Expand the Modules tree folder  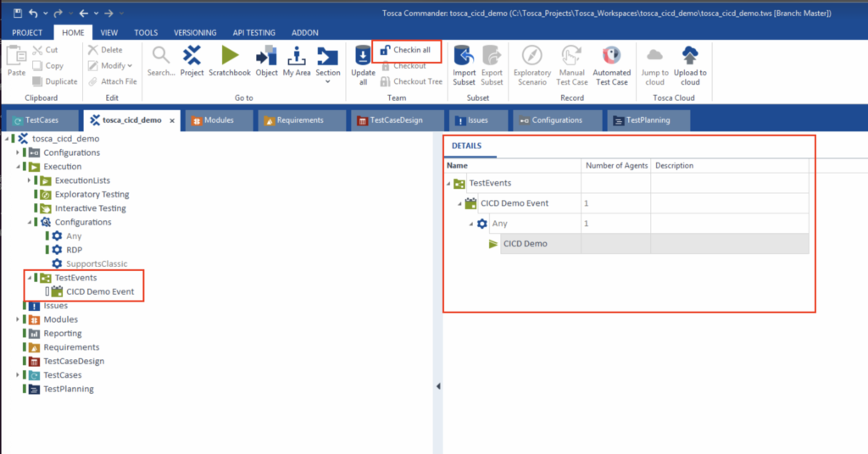pos(18,319)
